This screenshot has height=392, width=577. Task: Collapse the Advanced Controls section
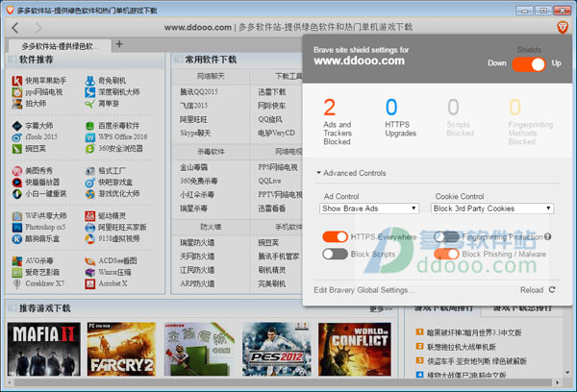coord(351,173)
